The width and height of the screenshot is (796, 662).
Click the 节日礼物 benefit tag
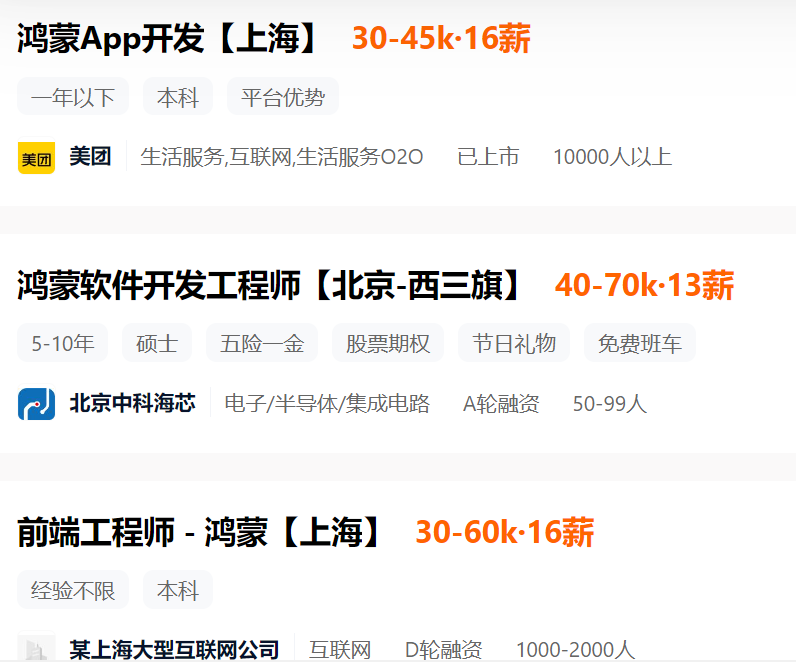[514, 343]
